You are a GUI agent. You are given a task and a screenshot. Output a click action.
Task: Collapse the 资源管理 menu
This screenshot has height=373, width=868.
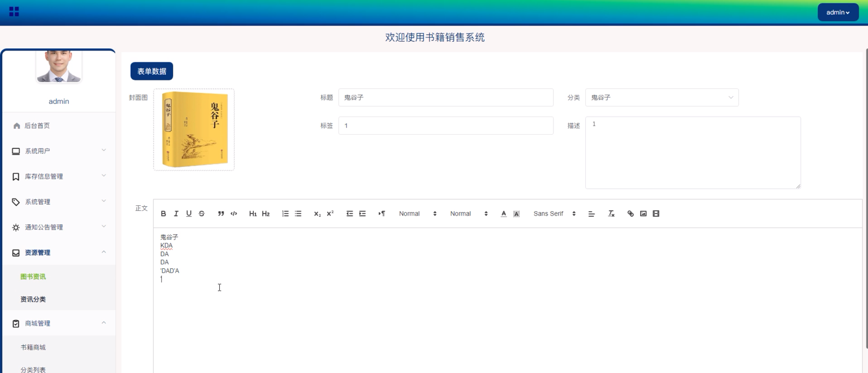coord(59,253)
